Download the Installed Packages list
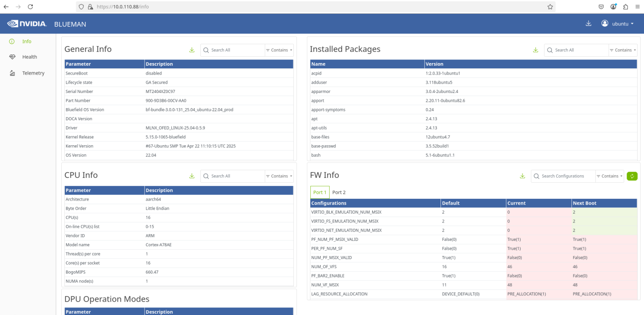Viewport: 644px width, 315px height. (x=535, y=50)
